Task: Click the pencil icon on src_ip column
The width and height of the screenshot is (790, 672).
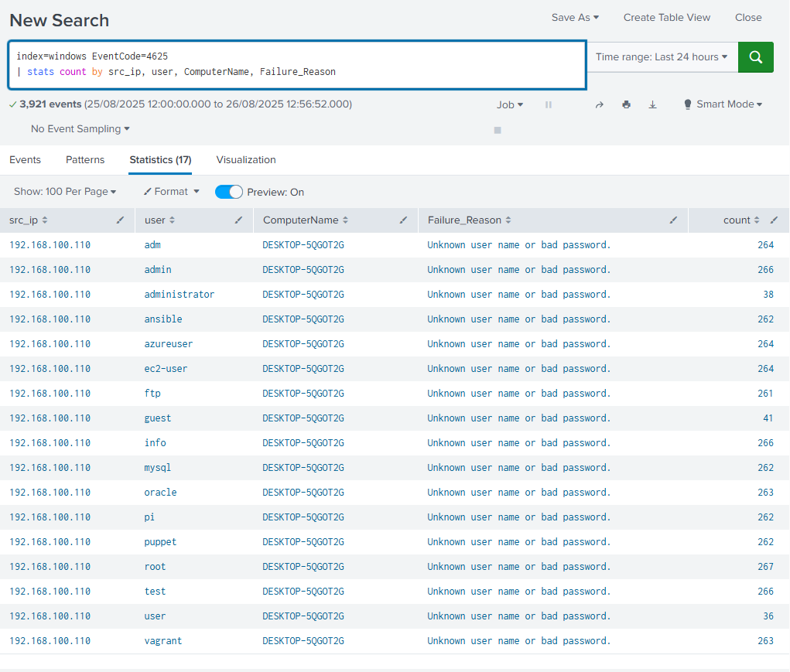Action: [x=120, y=220]
